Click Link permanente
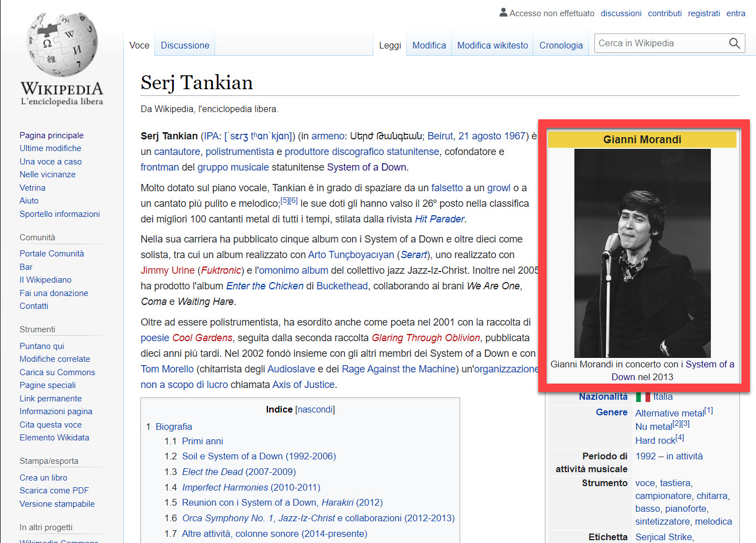This screenshot has width=756, height=543. pos(51,399)
